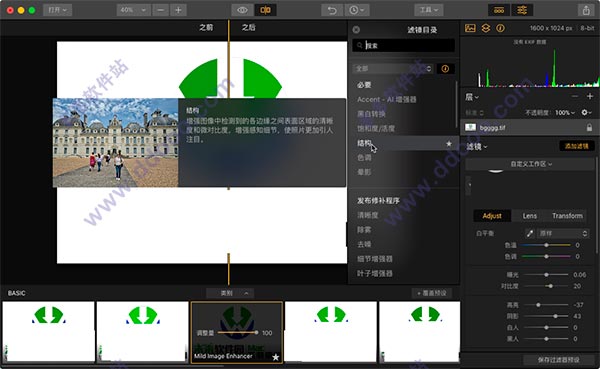Toggle the side panel sliders icon
Image resolution: width=600 pixels, height=369 pixels.
coord(522,10)
